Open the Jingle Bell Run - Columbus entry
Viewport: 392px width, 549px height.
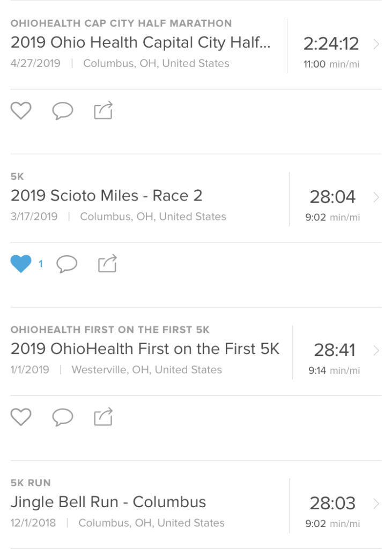(108, 502)
